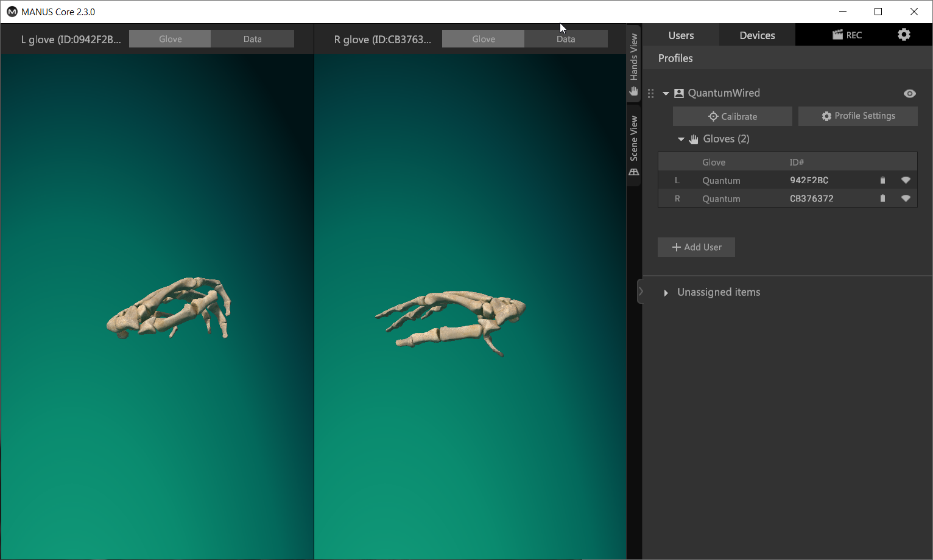The image size is (933, 560).
Task: Expand the Unassigned items section
Action: tap(666, 293)
